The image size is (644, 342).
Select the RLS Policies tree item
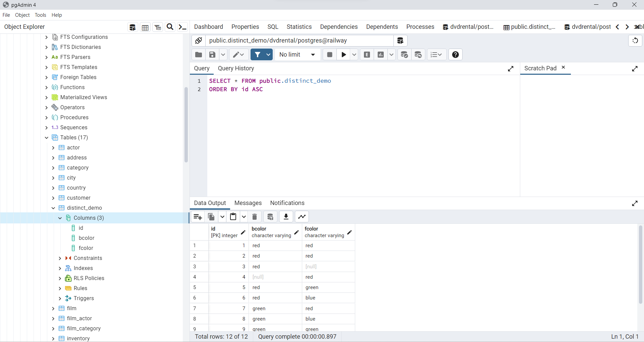[89, 278]
